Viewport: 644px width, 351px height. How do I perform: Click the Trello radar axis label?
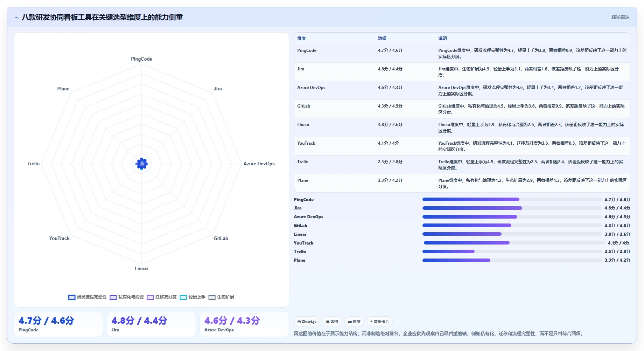(34, 164)
